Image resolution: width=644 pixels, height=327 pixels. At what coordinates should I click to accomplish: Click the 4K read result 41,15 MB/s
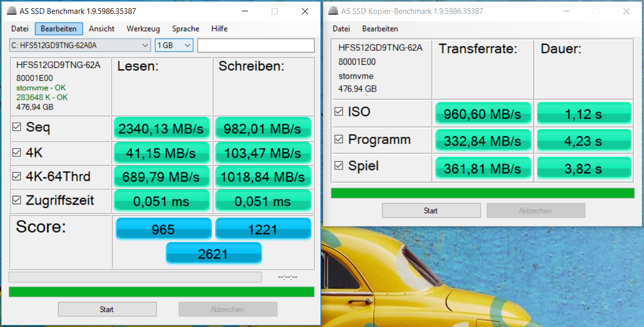(161, 153)
